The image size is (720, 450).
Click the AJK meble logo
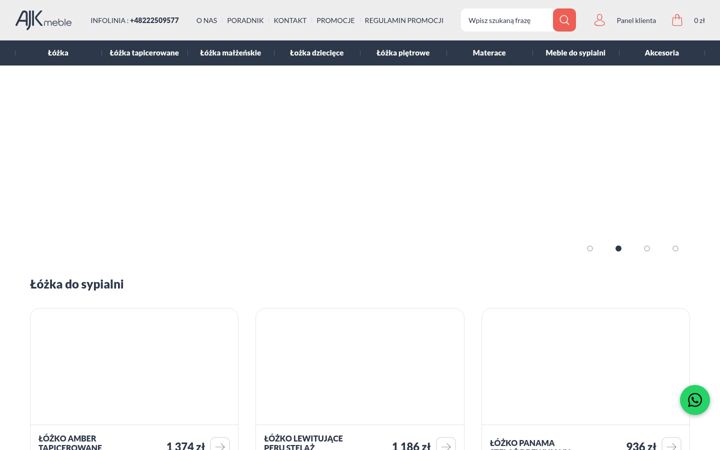tap(44, 20)
